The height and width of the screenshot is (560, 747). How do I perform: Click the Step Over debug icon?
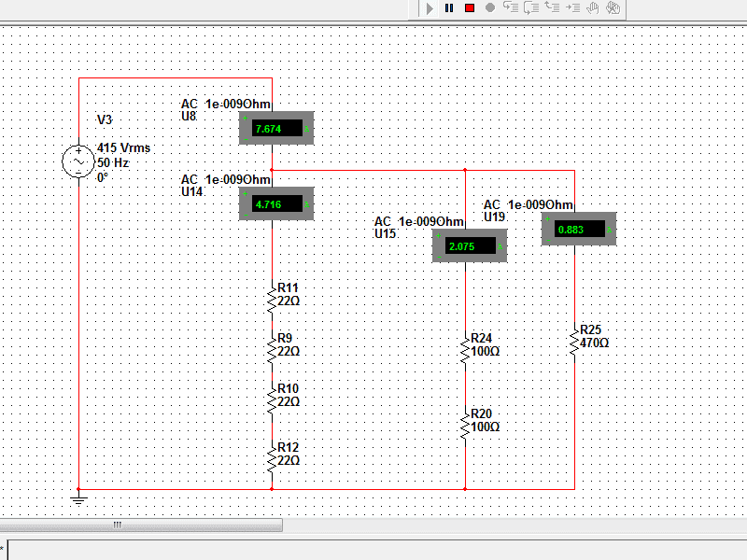tap(530, 8)
